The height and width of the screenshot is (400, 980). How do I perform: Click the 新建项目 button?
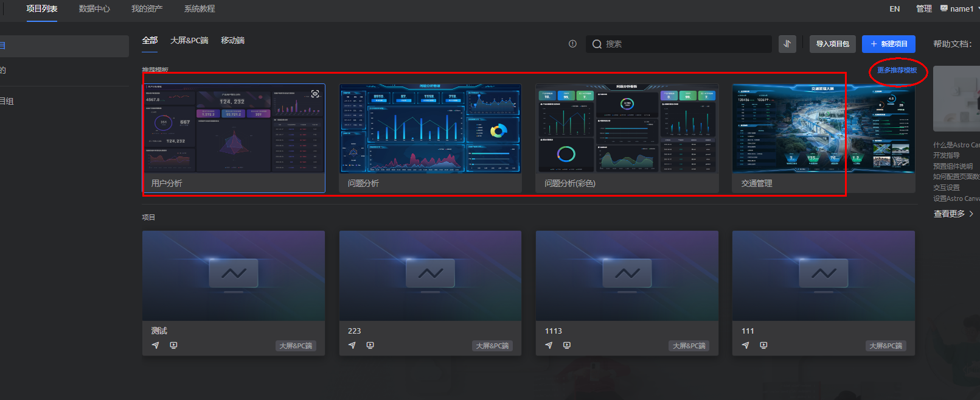pyautogui.click(x=889, y=44)
